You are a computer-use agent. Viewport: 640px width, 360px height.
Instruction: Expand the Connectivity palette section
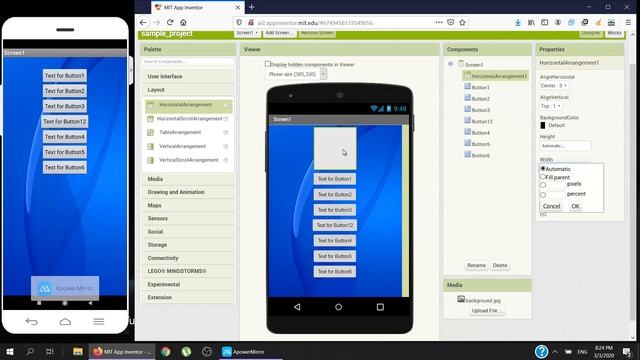pyautogui.click(x=188, y=258)
